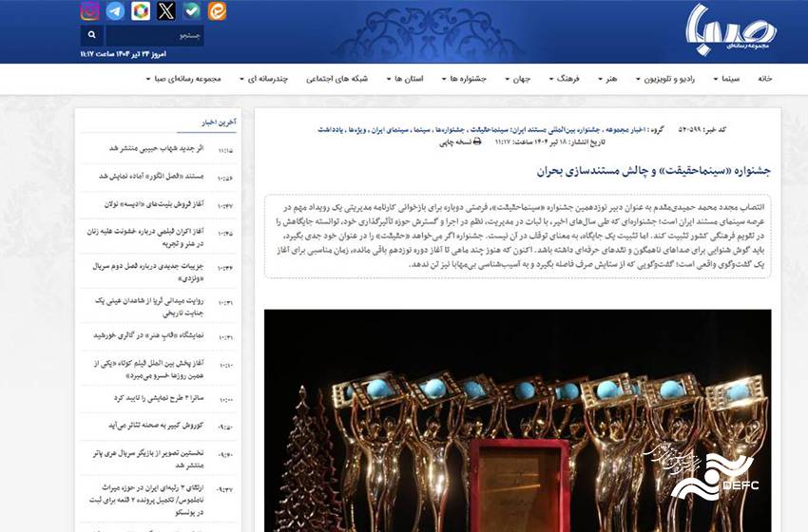Click the search magnifier button
The width and height of the screenshot is (808, 532).
click(x=91, y=35)
